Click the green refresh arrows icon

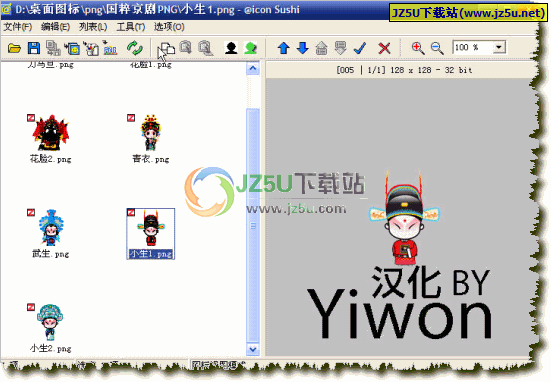pos(135,48)
